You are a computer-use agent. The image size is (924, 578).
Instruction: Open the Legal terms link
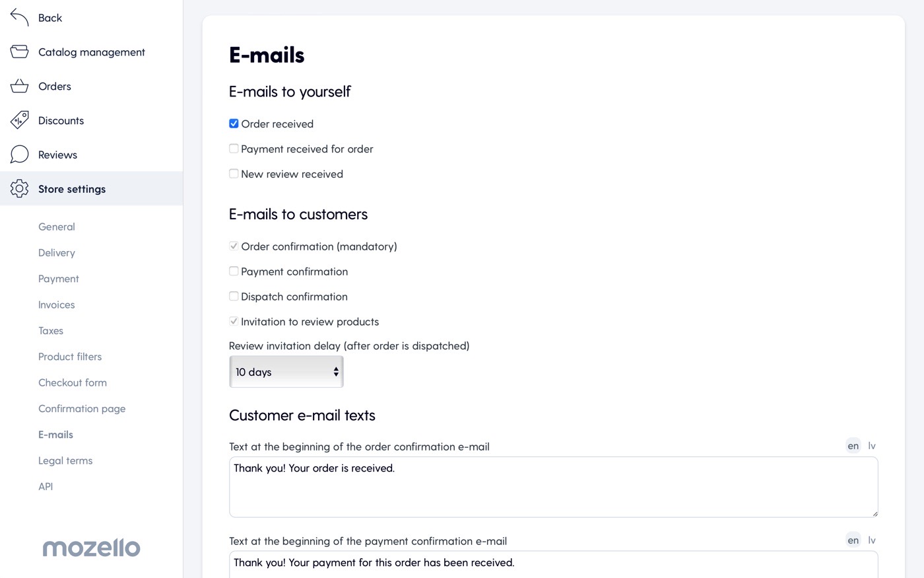[x=65, y=460]
